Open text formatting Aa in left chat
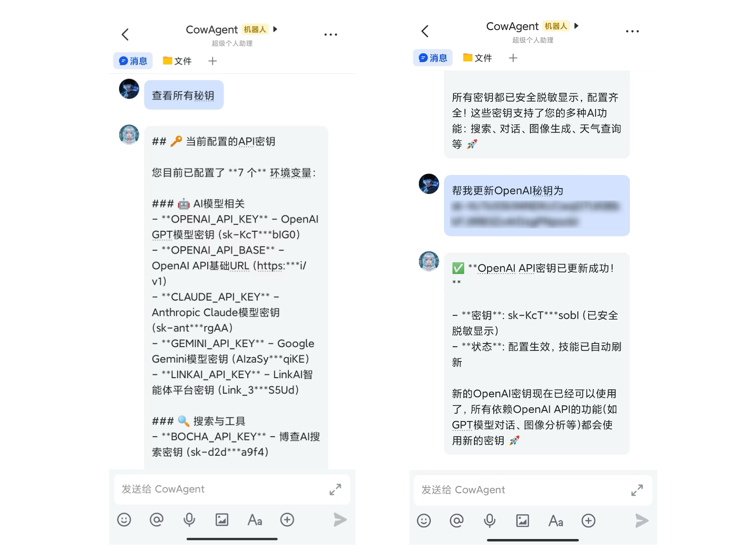This screenshot has width=744, height=560. pos(255,520)
